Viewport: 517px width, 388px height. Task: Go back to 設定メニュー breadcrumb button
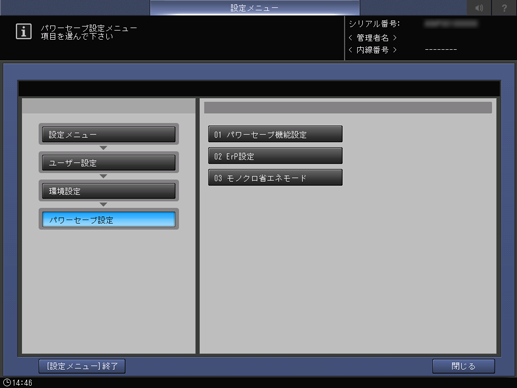(x=109, y=134)
